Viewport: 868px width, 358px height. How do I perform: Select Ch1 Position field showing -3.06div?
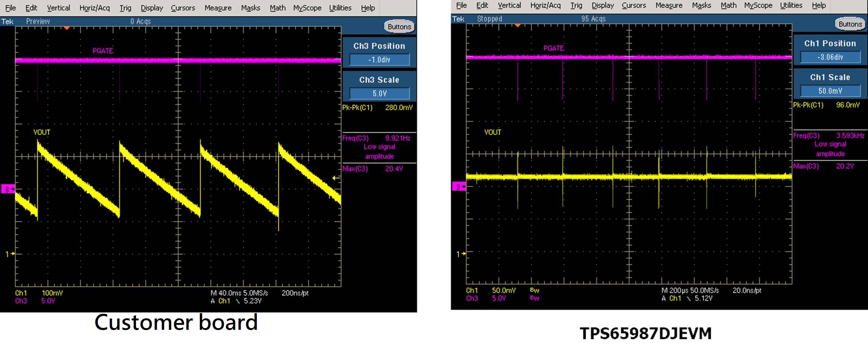point(830,57)
